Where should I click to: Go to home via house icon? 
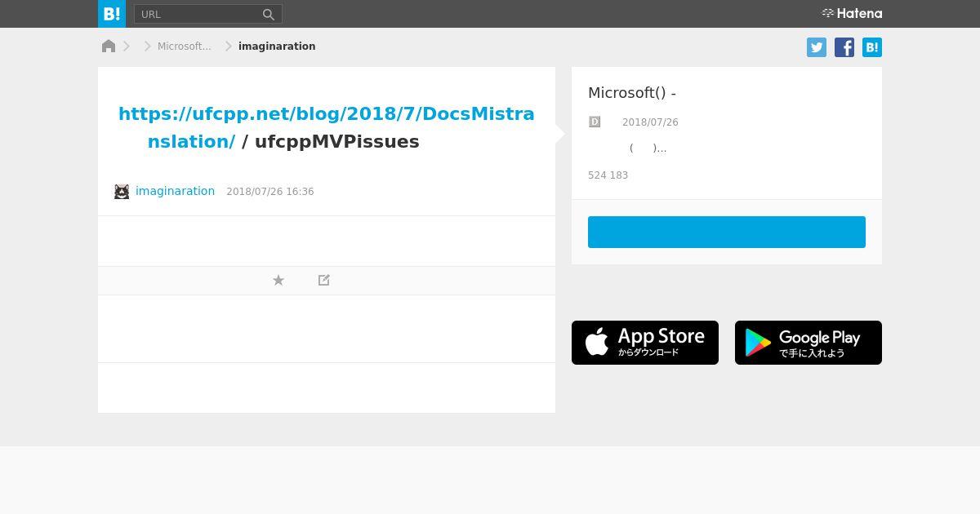tap(109, 46)
